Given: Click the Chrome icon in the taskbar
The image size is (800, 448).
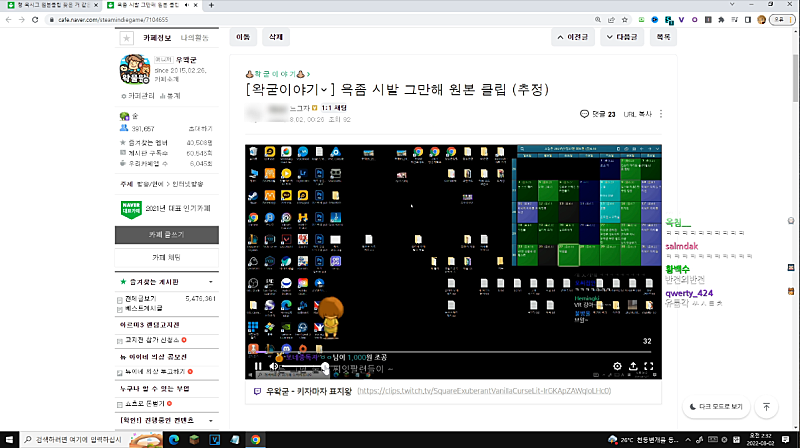Looking at the screenshot, I should point(255,439).
